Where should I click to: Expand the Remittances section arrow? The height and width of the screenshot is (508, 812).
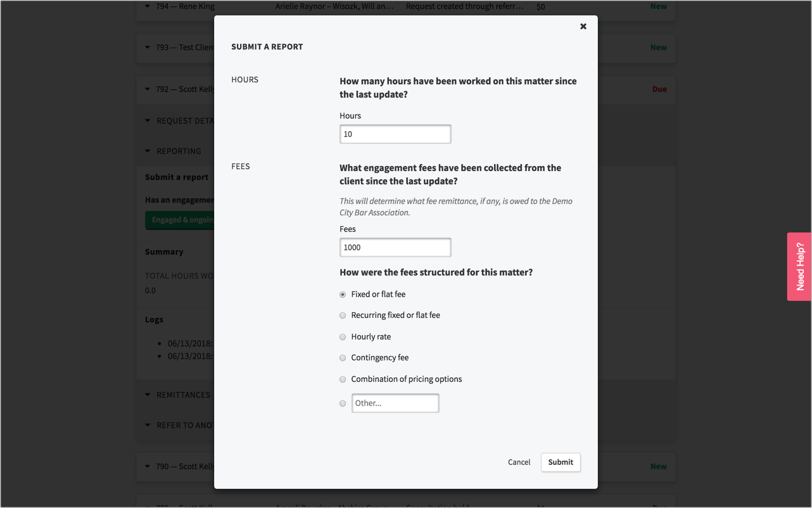tap(148, 395)
